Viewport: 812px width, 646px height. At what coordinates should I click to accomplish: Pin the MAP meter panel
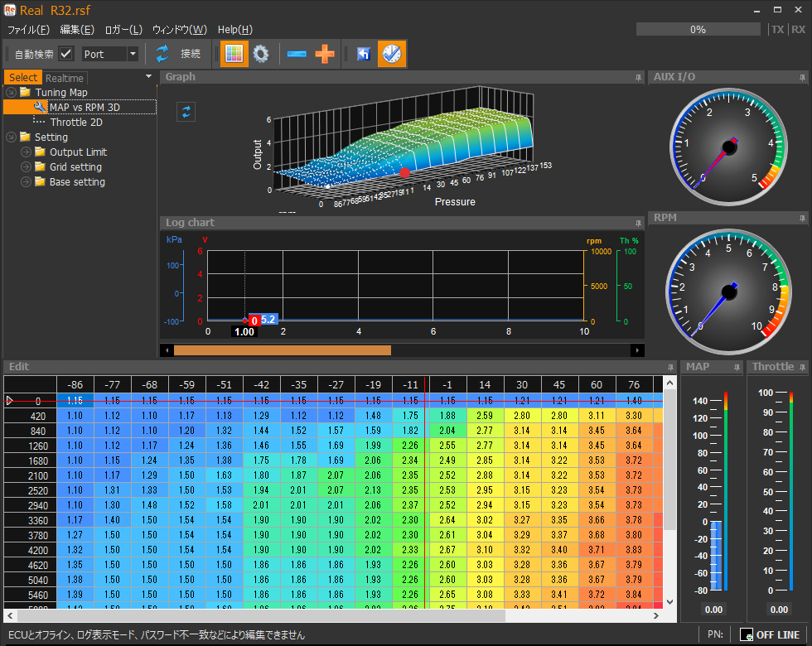click(x=737, y=368)
